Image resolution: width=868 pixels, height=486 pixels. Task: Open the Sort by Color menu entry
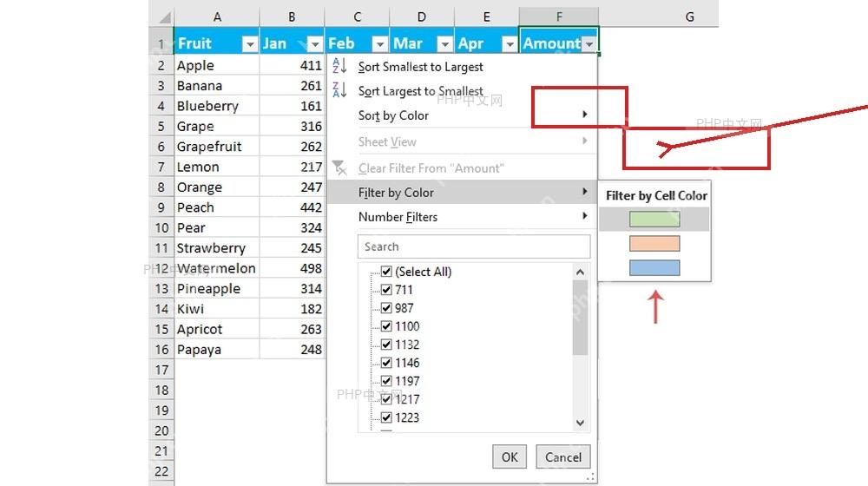[x=463, y=115]
